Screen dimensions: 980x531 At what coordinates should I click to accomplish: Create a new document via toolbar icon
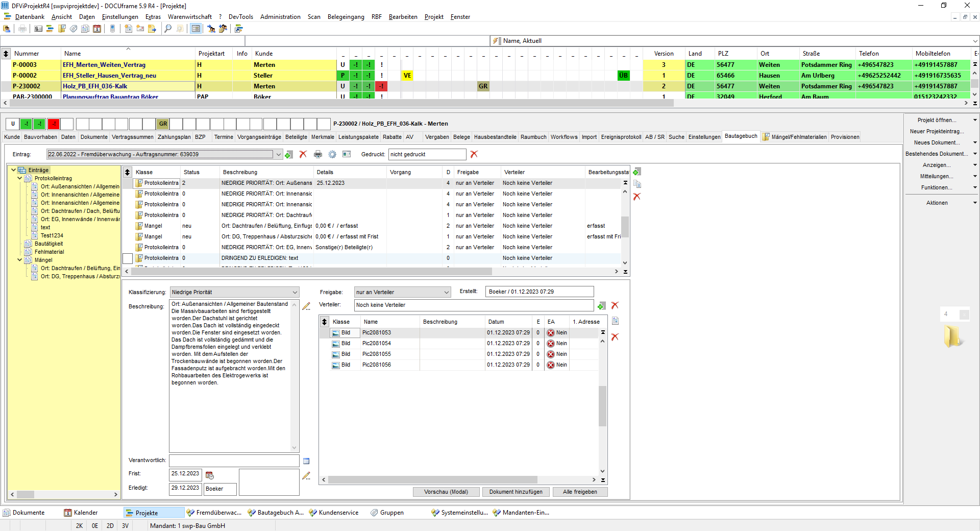(129, 29)
